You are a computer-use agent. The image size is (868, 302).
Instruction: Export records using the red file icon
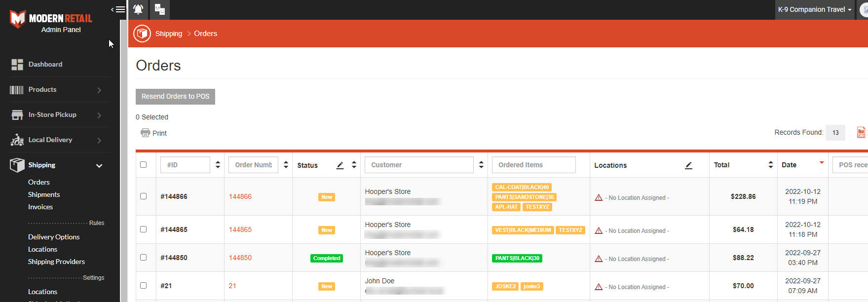861,132
